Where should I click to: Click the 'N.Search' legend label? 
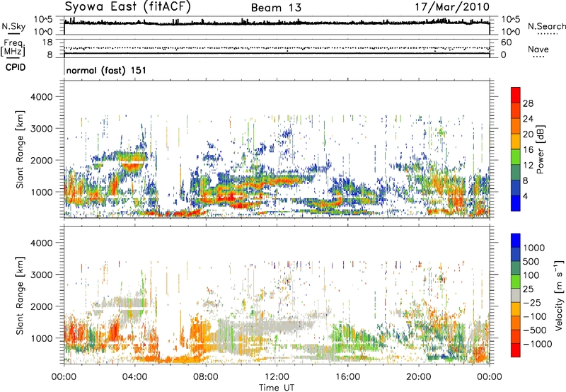point(547,26)
